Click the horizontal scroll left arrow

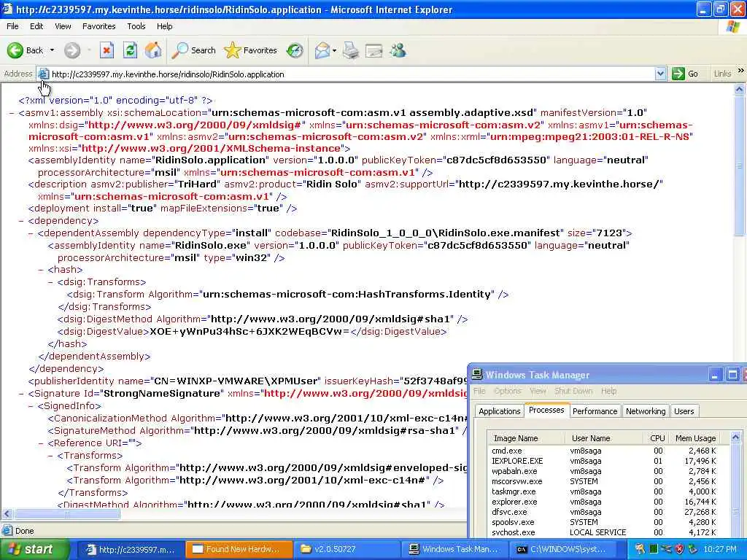click(7, 514)
